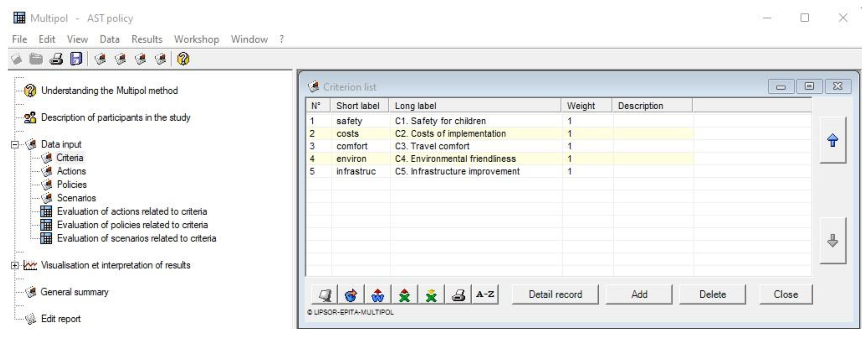Click the blue W export icon

click(377, 295)
